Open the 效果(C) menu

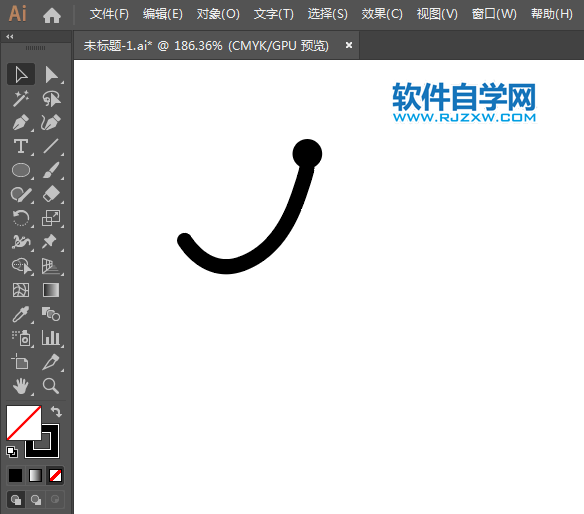click(x=382, y=14)
